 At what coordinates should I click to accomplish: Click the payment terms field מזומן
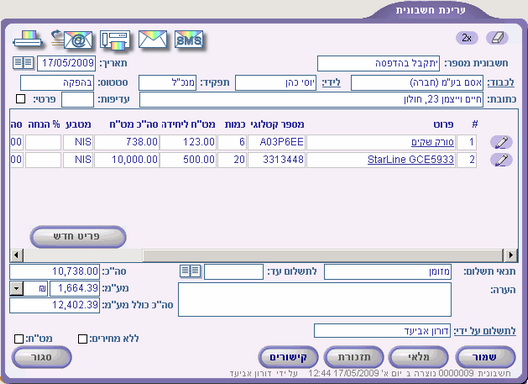[388, 272]
